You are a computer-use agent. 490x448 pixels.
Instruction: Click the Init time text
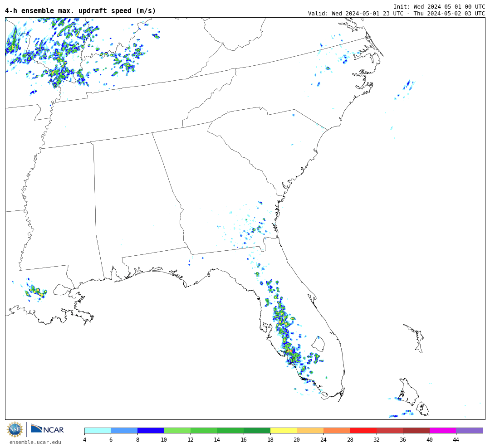439,6
